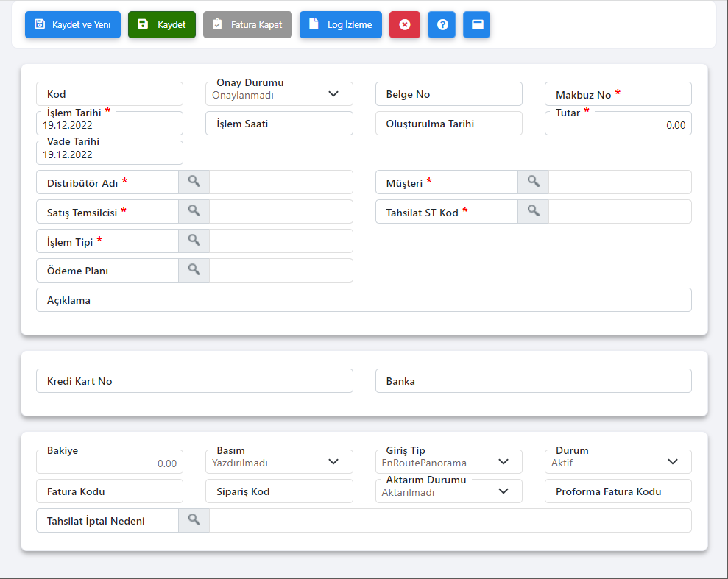Click into the Açıklama text field

(390, 300)
